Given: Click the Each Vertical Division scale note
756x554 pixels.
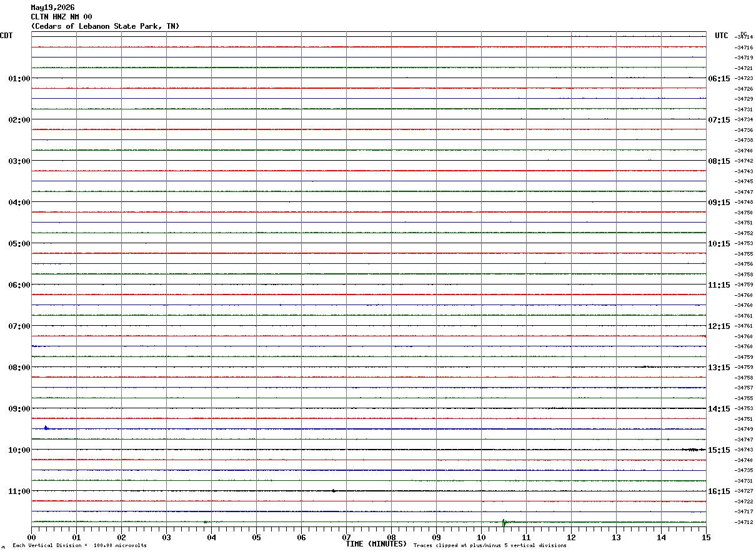Looking at the screenshot, I should (x=79, y=545).
